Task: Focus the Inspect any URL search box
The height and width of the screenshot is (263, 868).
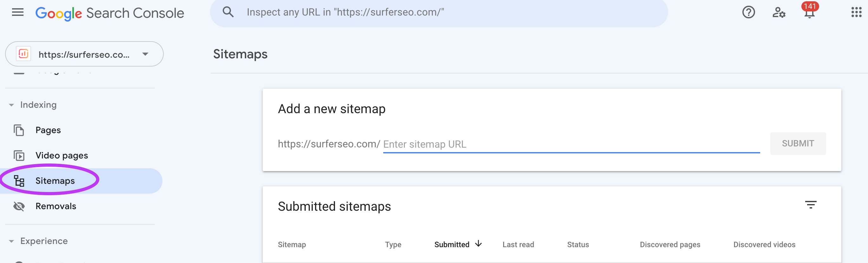Action: [x=438, y=12]
